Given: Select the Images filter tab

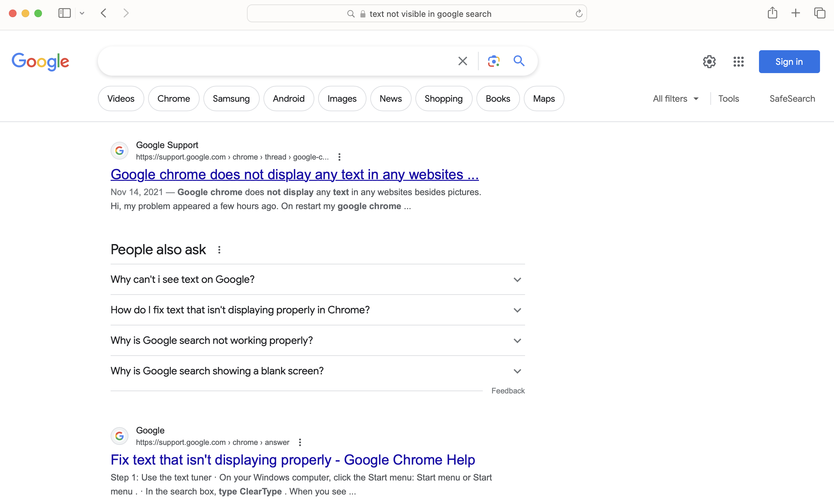Looking at the screenshot, I should click(x=342, y=99).
